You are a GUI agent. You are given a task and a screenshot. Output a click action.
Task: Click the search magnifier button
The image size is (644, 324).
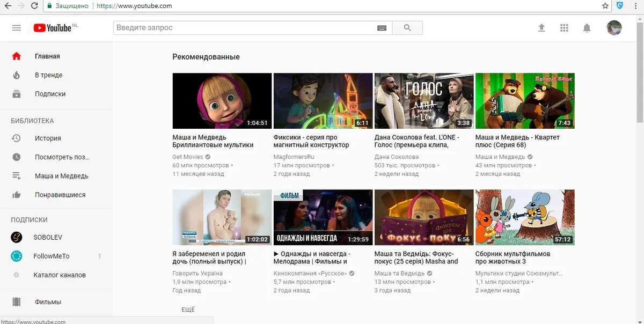tap(407, 28)
